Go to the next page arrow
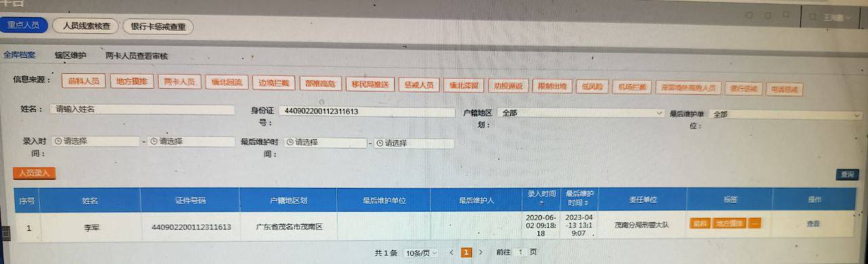Viewport: 868px width, 264px height. point(481,252)
